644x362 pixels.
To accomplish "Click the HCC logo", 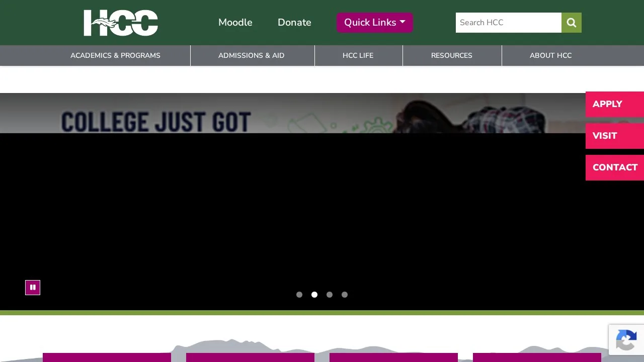I will 121,23.
